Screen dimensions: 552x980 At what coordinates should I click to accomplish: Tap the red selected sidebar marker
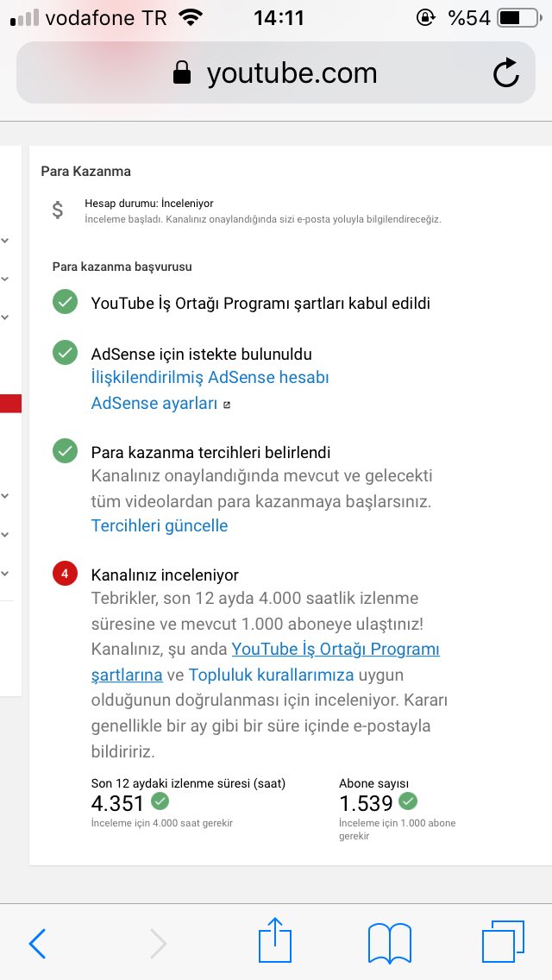(10, 403)
